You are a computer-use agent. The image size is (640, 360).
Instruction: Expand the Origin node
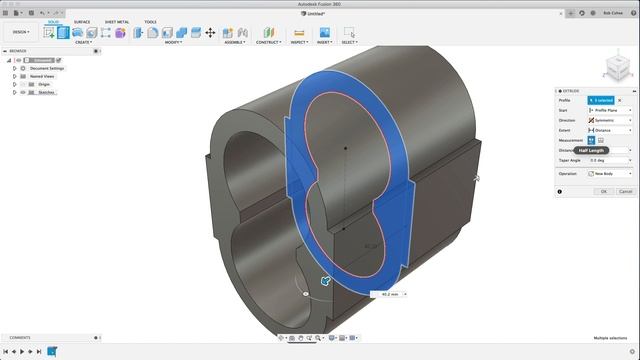click(x=15, y=84)
